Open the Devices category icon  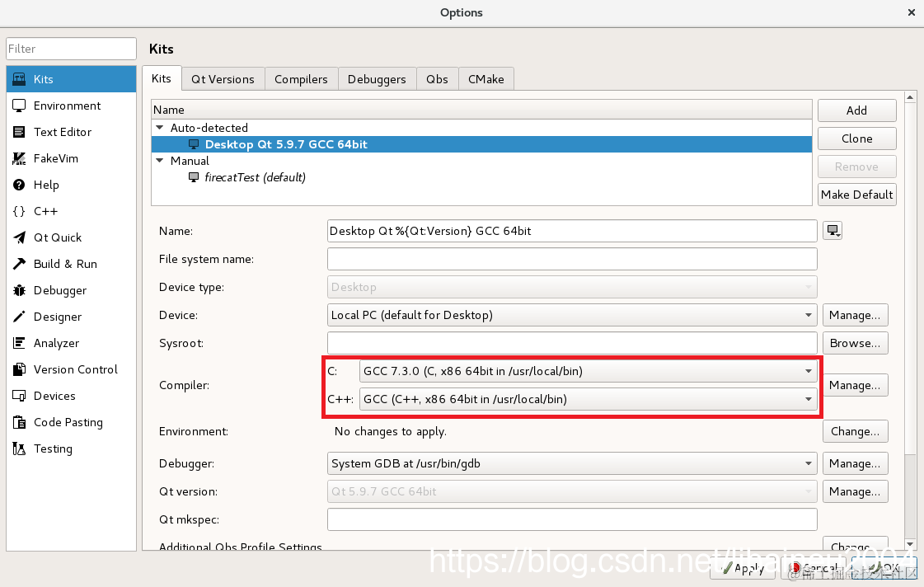pos(19,396)
